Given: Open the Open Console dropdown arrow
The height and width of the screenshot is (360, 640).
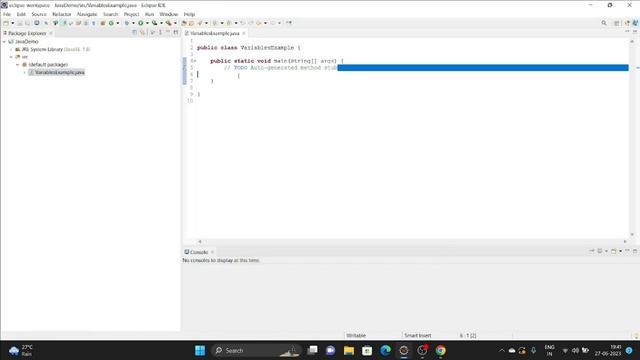Looking at the screenshot, I should (620, 251).
